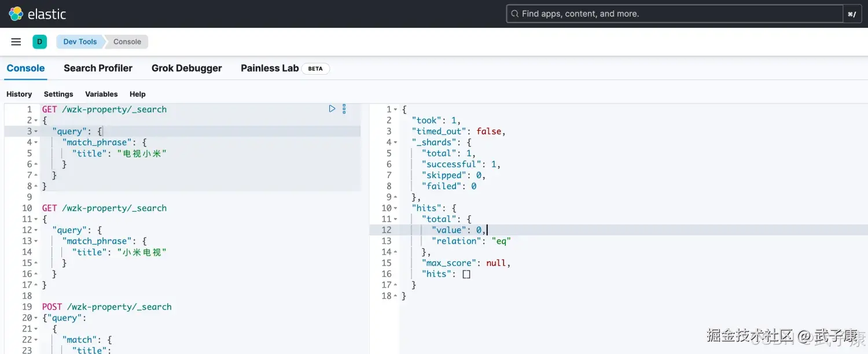Collapse the query block at editor line 3
Image resolution: width=868 pixels, height=354 pixels.
(x=36, y=131)
